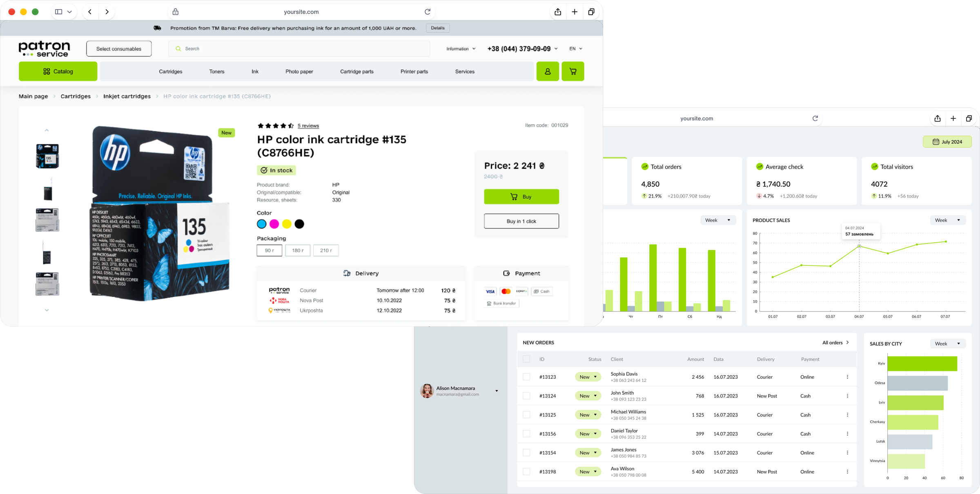The height and width of the screenshot is (494, 980).
Task: Open the Cartridges menu item
Action: click(170, 72)
